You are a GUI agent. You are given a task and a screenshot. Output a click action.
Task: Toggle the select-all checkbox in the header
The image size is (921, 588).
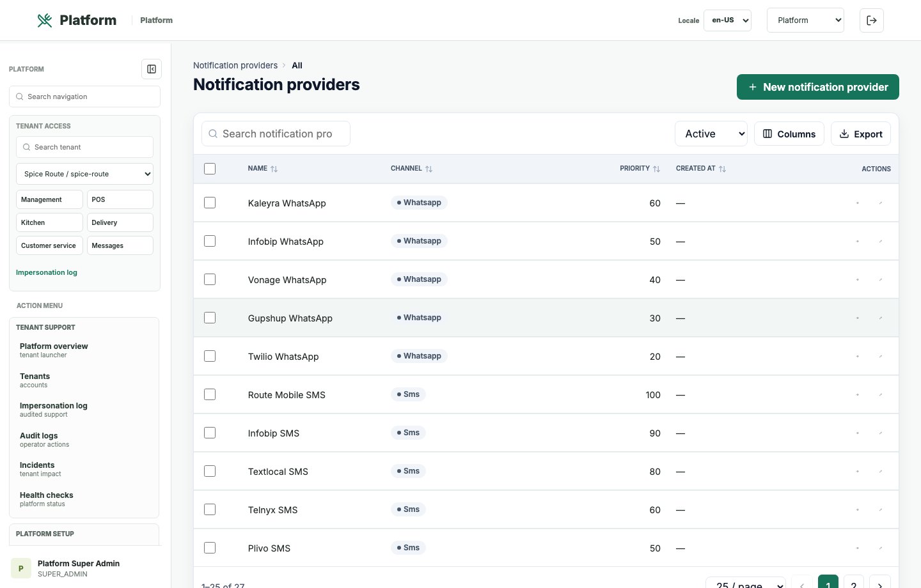point(210,169)
